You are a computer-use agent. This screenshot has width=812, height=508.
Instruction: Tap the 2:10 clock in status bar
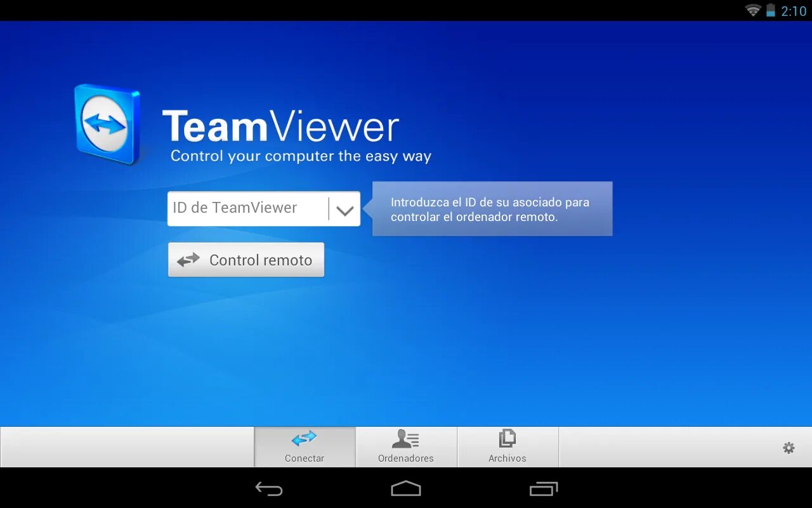coord(794,11)
